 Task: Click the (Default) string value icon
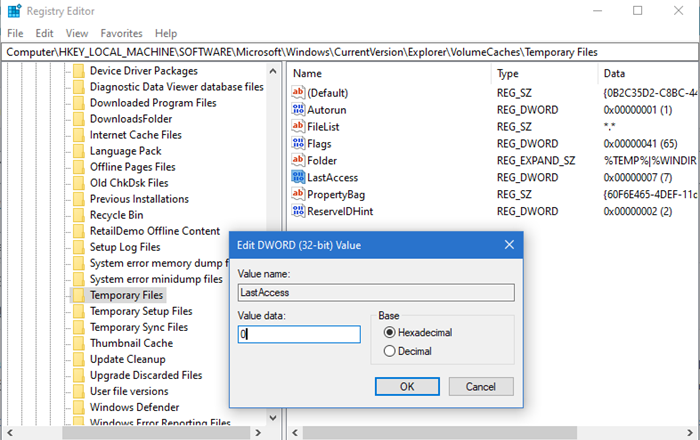(x=298, y=92)
